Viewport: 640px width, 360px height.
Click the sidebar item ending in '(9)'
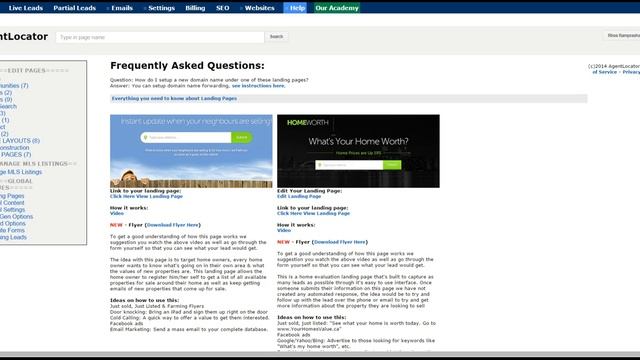(6, 100)
